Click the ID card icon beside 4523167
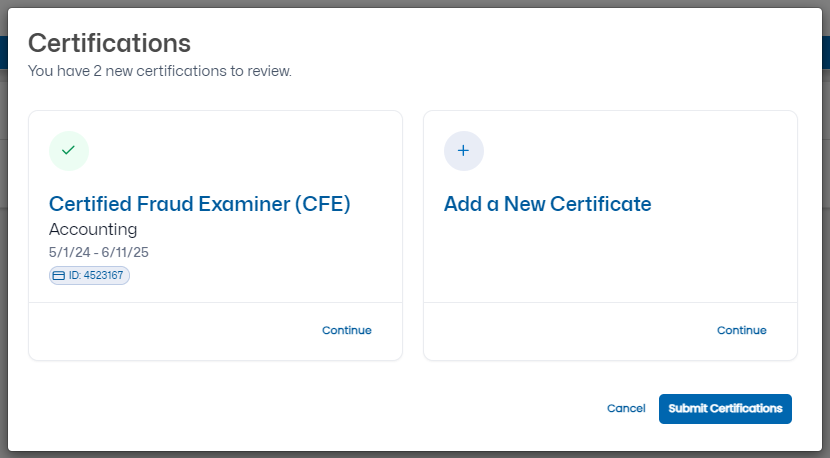This screenshot has height=458, width=830. coord(59,275)
